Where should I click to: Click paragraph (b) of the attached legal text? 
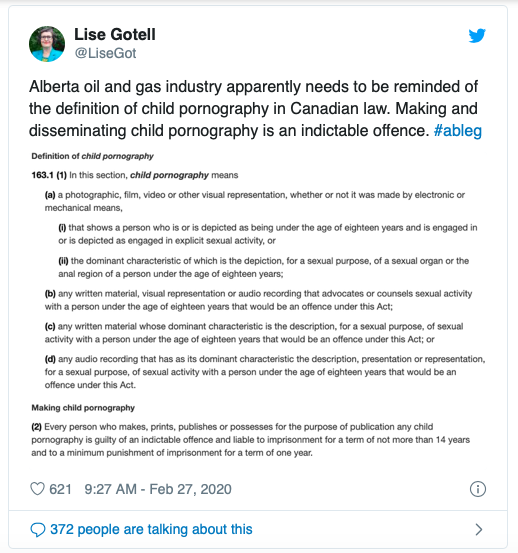(x=258, y=300)
